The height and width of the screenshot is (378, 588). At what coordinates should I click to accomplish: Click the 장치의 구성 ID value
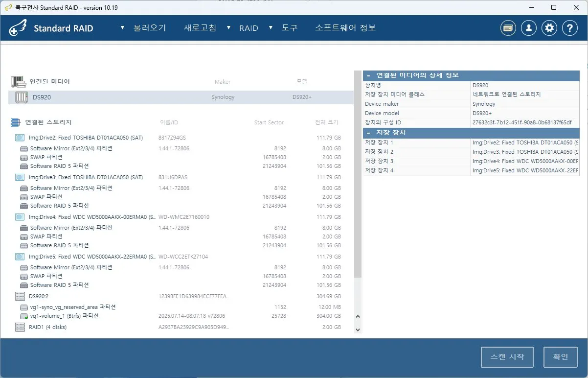click(x=522, y=122)
